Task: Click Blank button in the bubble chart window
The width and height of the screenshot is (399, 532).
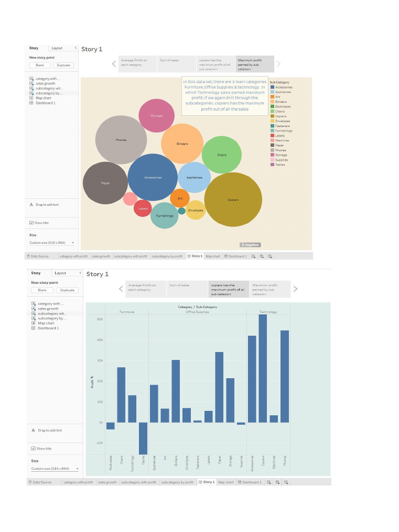Action: click(39, 65)
